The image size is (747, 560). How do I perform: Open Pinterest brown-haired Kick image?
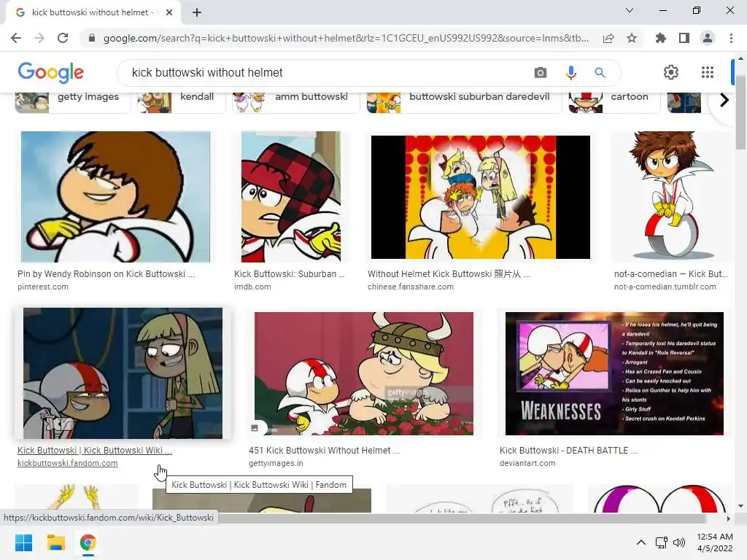pyautogui.click(x=115, y=197)
